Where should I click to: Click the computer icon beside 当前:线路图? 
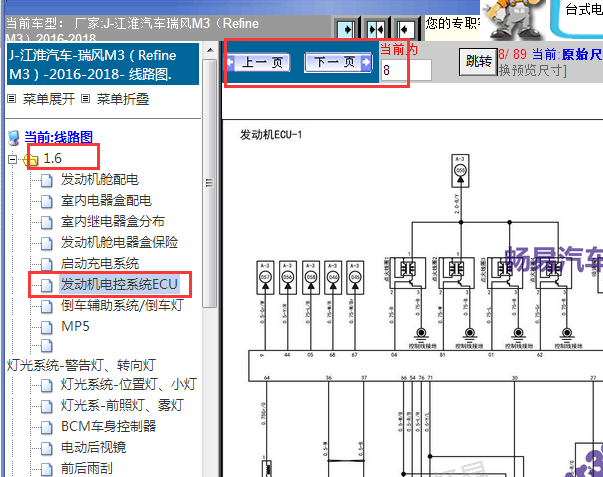tap(14, 138)
